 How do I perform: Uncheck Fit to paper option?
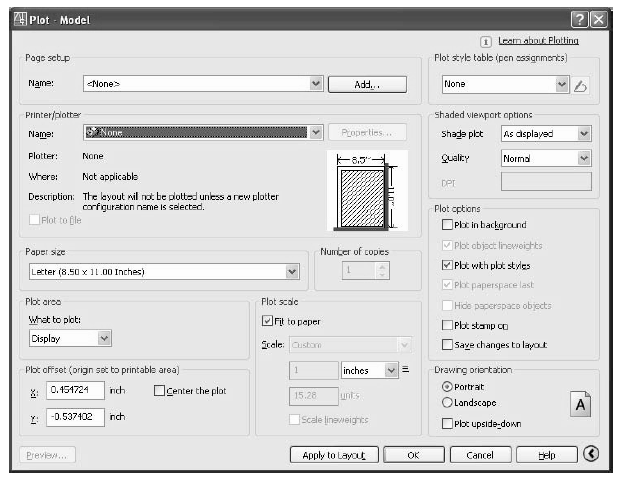pyautogui.click(x=267, y=321)
